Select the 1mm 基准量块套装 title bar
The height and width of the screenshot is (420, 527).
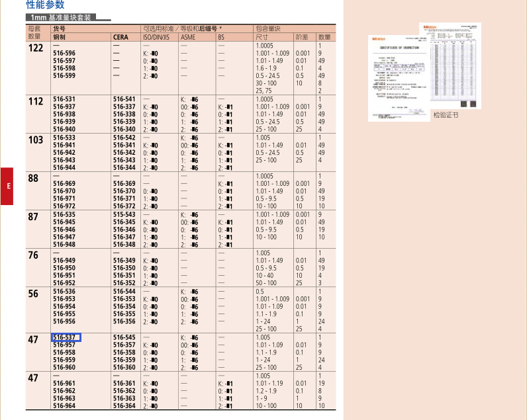click(61, 17)
